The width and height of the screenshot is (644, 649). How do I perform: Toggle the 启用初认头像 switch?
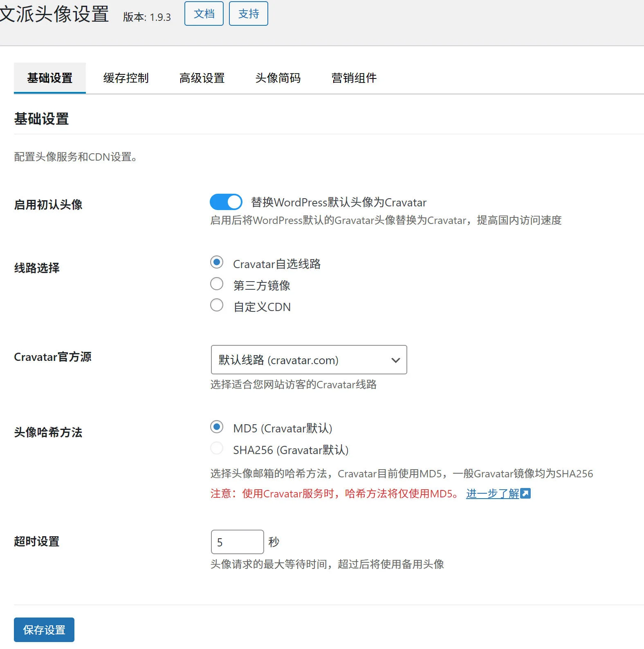(226, 202)
